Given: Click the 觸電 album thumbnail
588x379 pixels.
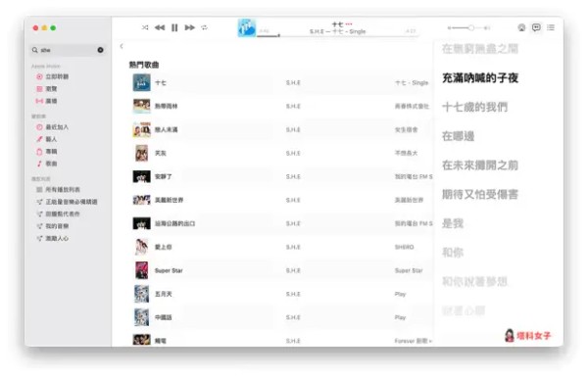Looking at the screenshot, I should point(142,339).
